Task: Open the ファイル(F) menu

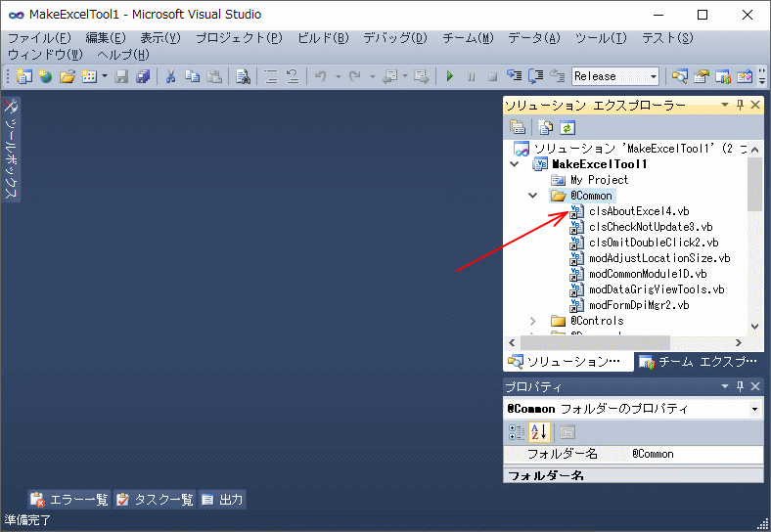Action: 39,38
